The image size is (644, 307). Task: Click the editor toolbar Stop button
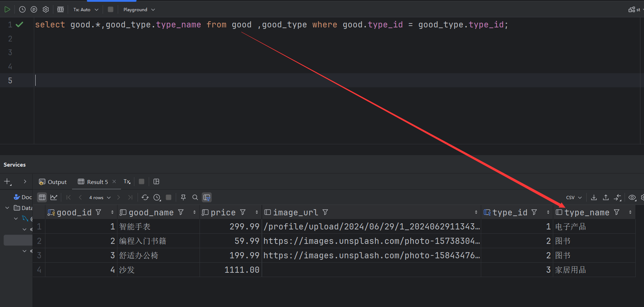point(111,9)
